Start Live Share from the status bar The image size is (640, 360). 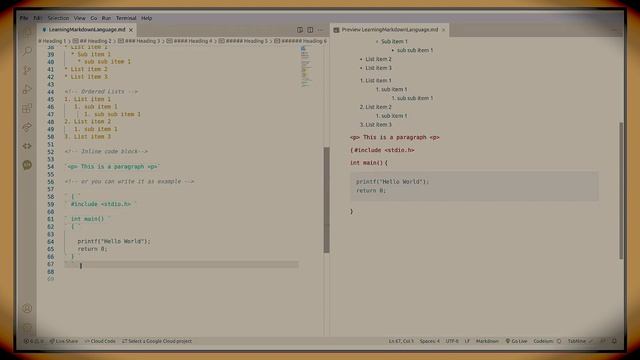click(64, 341)
